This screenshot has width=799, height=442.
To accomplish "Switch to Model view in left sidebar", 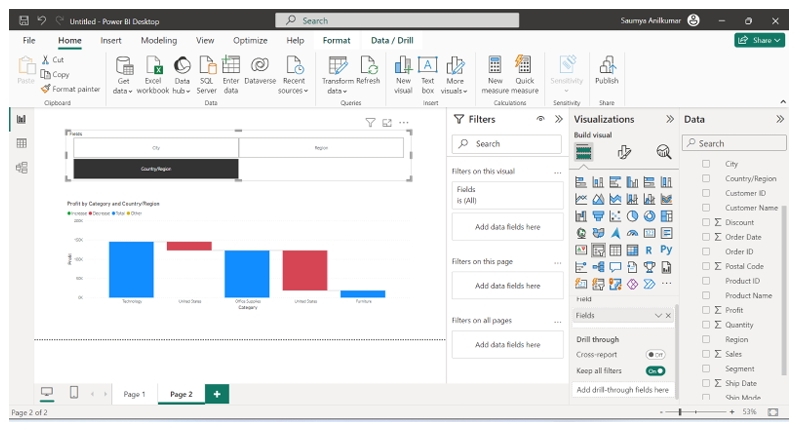I will [x=21, y=167].
